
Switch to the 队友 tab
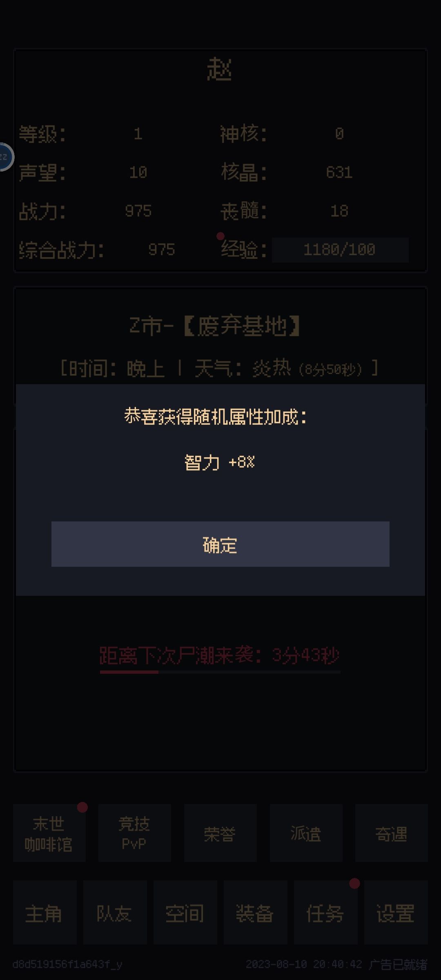coord(115,913)
